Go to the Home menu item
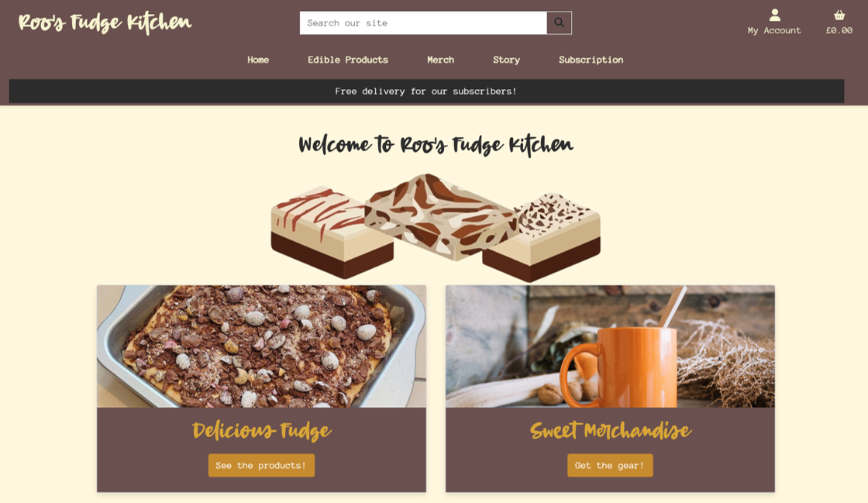Image resolution: width=868 pixels, height=503 pixels. [258, 60]
